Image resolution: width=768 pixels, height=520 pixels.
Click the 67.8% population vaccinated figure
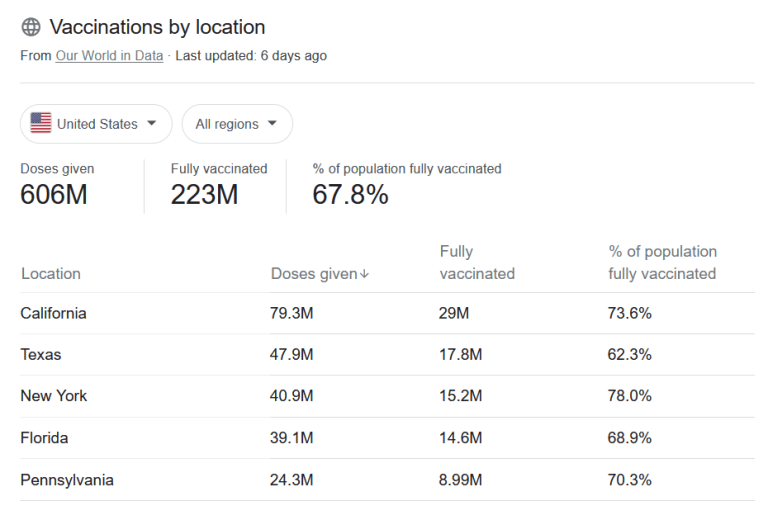pyautogui.click(x=350, y=194)
